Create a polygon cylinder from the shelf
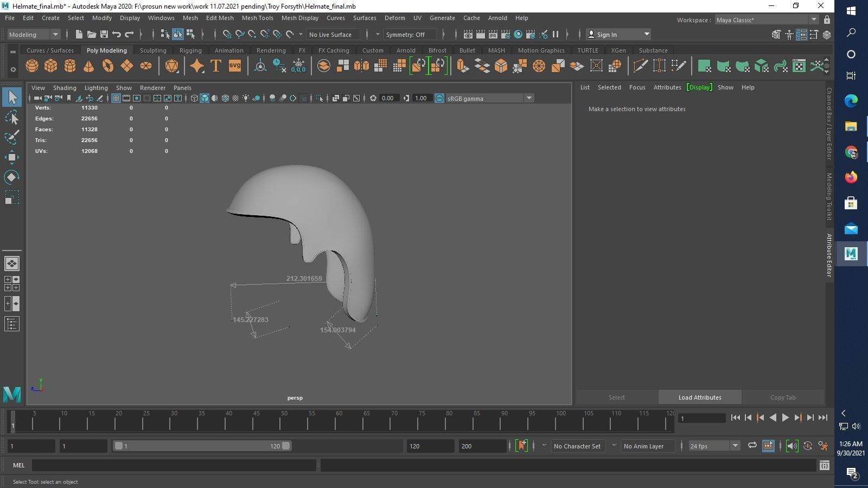The width and height of the screenshot is (868, 488). 70,66
